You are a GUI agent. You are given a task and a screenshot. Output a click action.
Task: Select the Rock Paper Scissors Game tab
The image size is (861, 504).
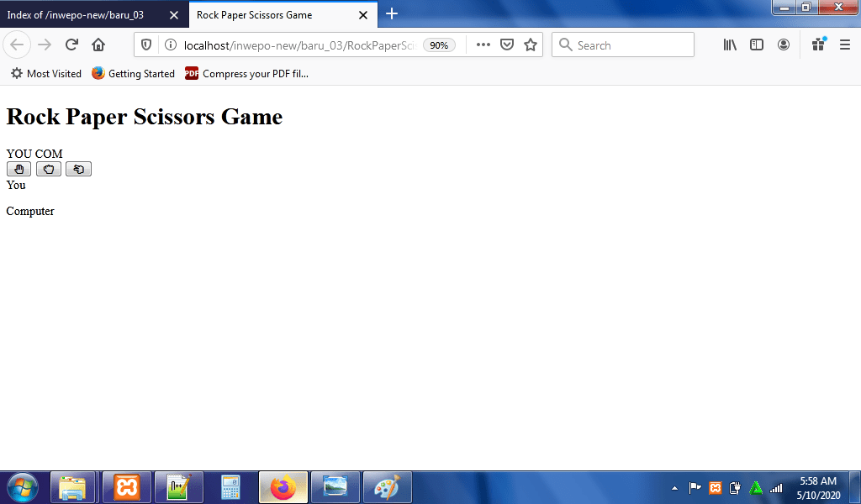coord(254,15)
